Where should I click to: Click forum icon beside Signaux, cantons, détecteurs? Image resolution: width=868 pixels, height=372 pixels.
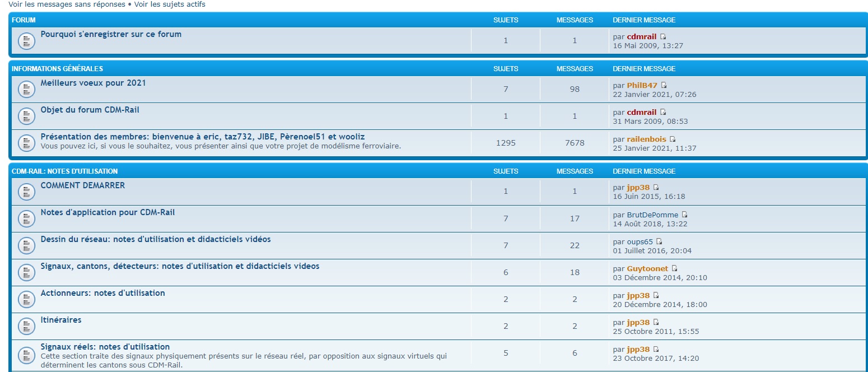point(27,272)
